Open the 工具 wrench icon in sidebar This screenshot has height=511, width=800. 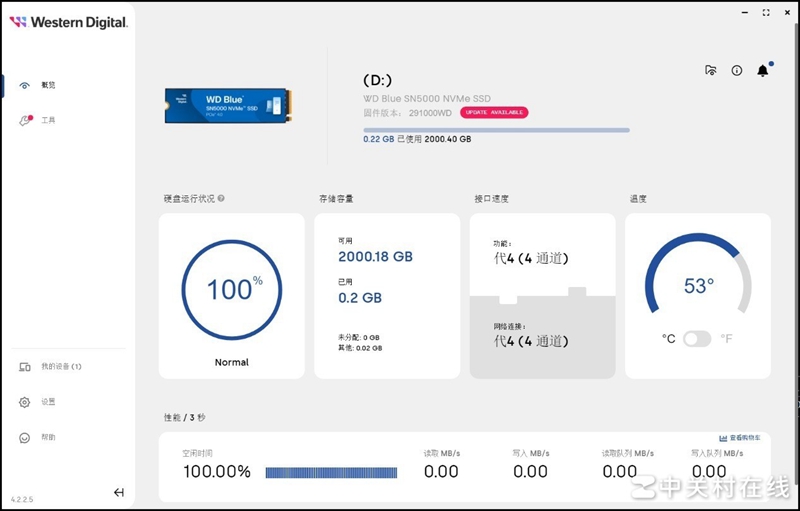coord(26,120)
